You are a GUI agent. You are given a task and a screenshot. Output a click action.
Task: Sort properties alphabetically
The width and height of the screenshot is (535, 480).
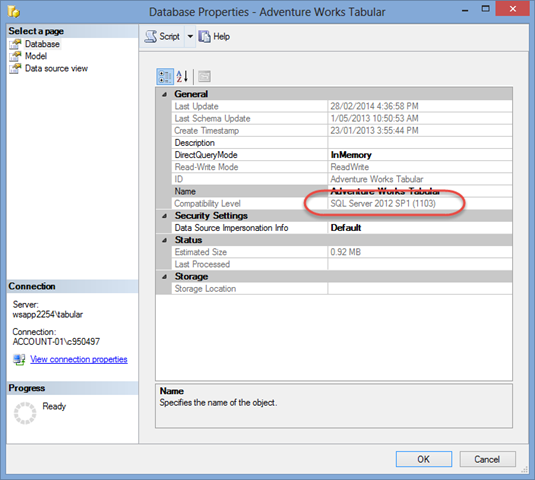(182, 76)
